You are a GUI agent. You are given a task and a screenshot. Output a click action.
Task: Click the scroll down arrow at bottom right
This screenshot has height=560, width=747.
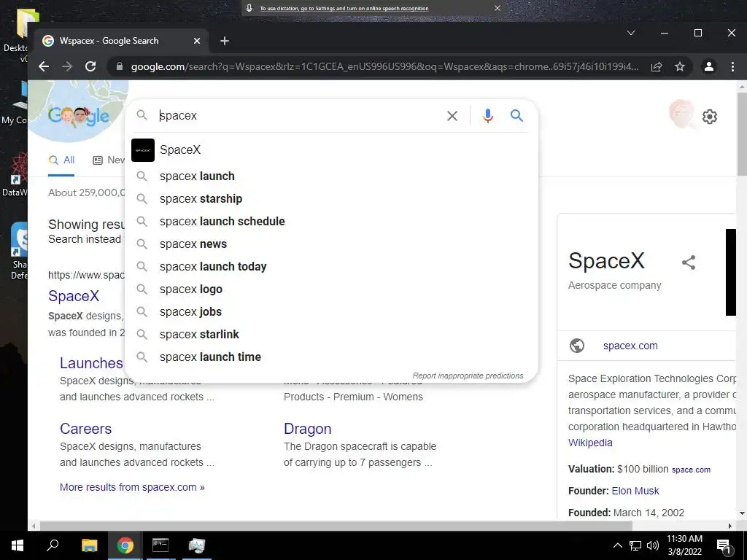pyautogui.click(x=742, y=513)
